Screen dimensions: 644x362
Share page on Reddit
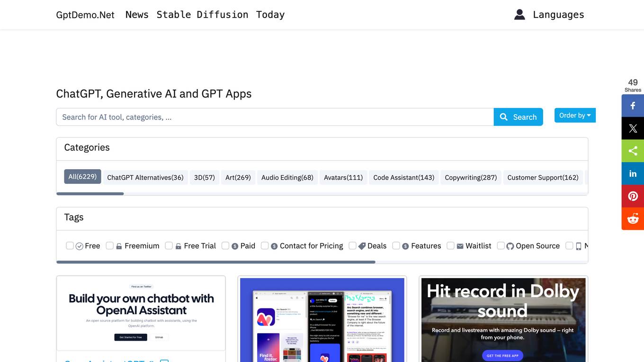[x=633, y=219]
